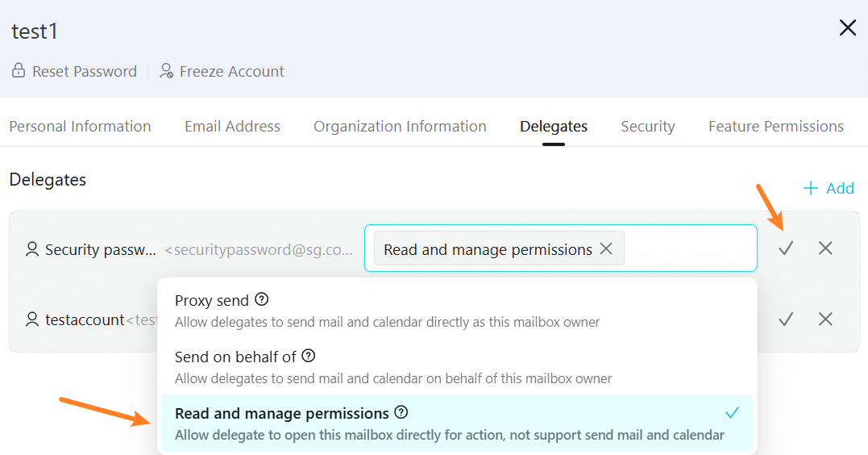Confirm Security password delegate with checkmark icon

click(786, 248)
